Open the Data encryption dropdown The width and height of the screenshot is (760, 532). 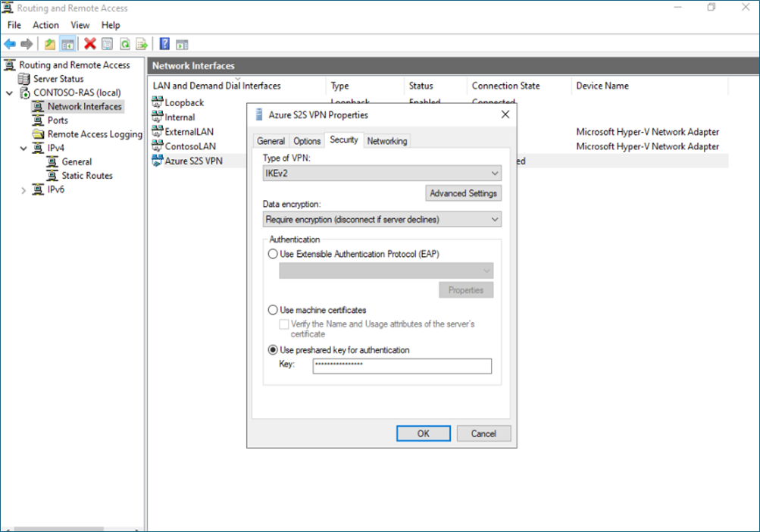(x=382, y=220)
